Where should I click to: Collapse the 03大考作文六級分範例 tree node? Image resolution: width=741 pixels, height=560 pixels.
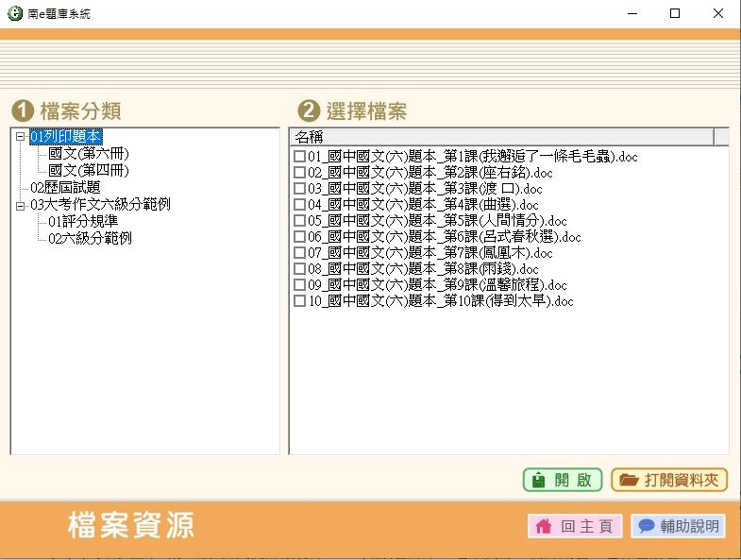pyautogui.click(x=20, y=205)
